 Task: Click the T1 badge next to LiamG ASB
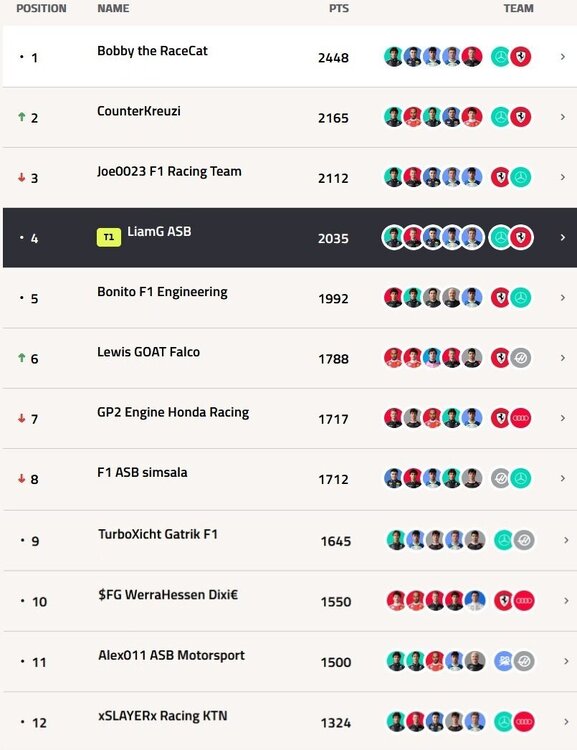point(109,237)
